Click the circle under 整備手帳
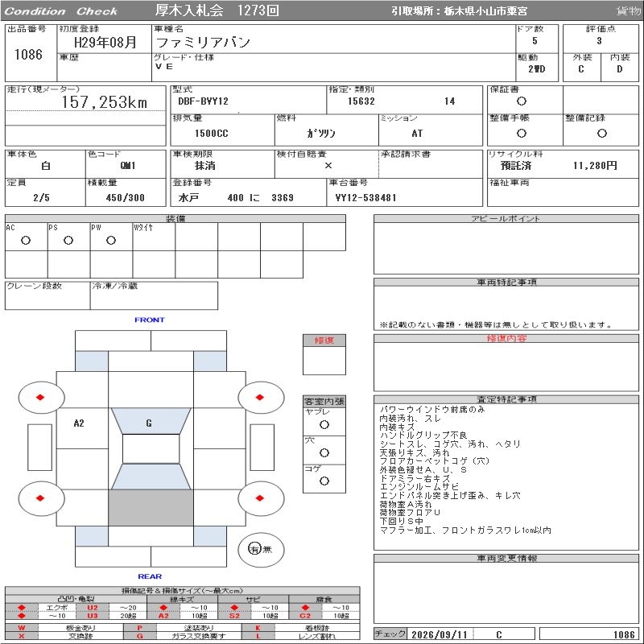 tap(522, 133)
